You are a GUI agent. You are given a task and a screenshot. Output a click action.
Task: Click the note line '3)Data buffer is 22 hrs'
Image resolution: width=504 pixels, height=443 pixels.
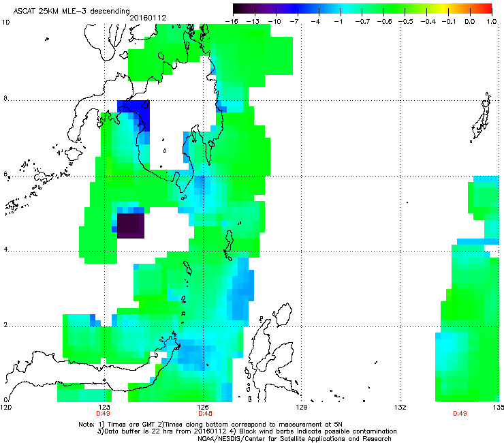pos(247,431)
